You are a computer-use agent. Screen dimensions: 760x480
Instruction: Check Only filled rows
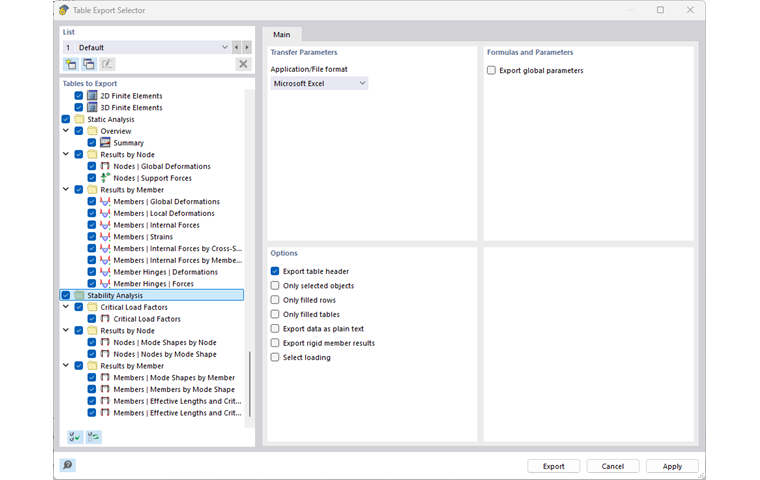click(275, 300)
